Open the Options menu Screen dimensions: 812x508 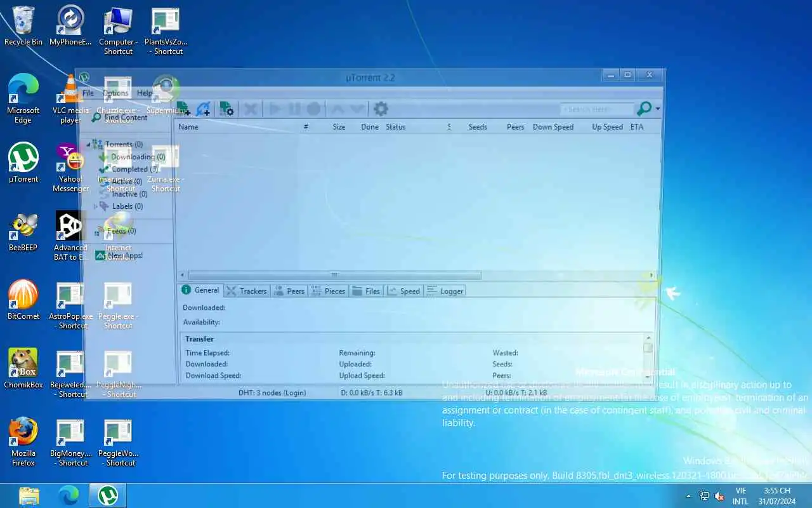[115, 93]
